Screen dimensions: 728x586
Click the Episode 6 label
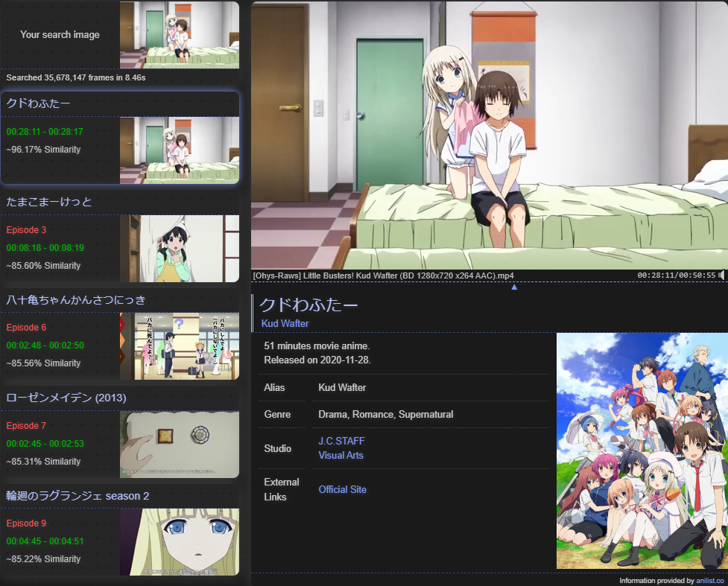tap(26, 327)
